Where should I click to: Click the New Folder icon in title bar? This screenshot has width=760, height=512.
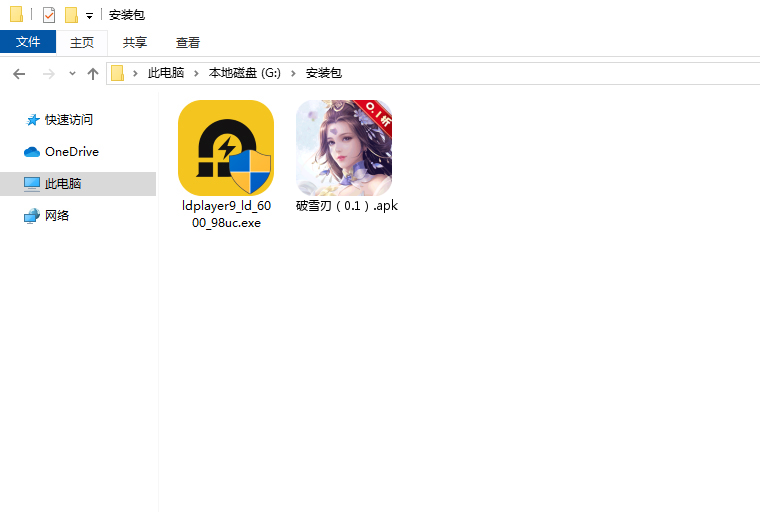[x=71, y=15]
